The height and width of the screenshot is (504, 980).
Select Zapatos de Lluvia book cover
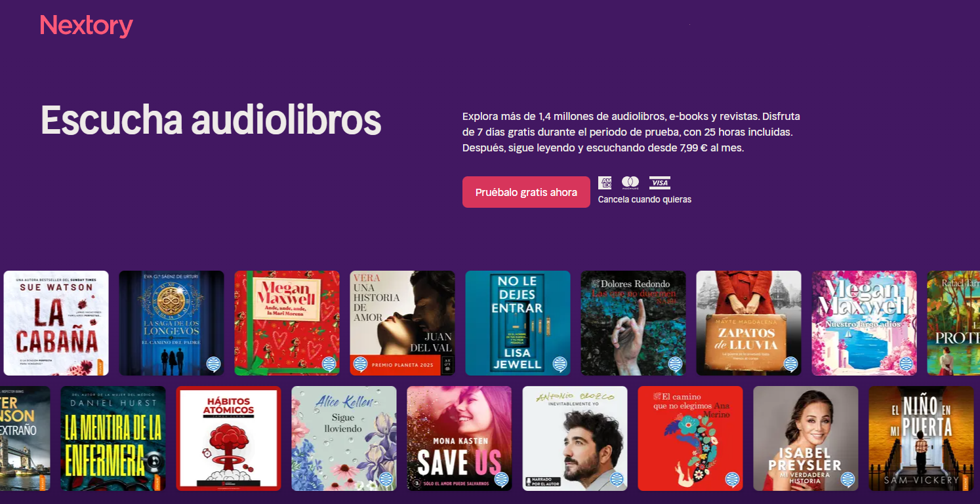749,323
